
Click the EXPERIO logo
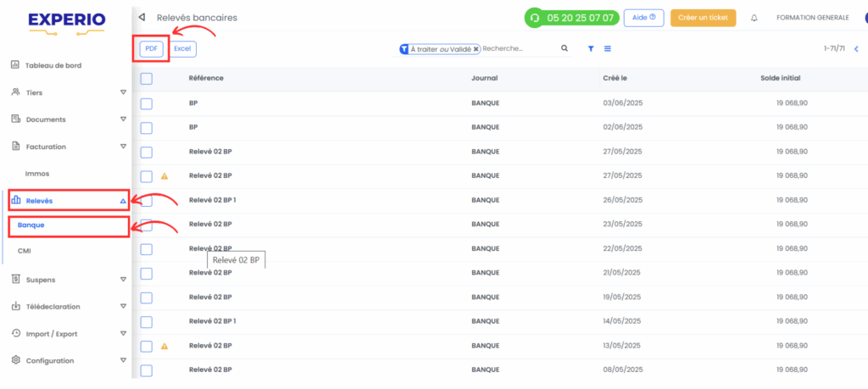click(x=66, y=22)
